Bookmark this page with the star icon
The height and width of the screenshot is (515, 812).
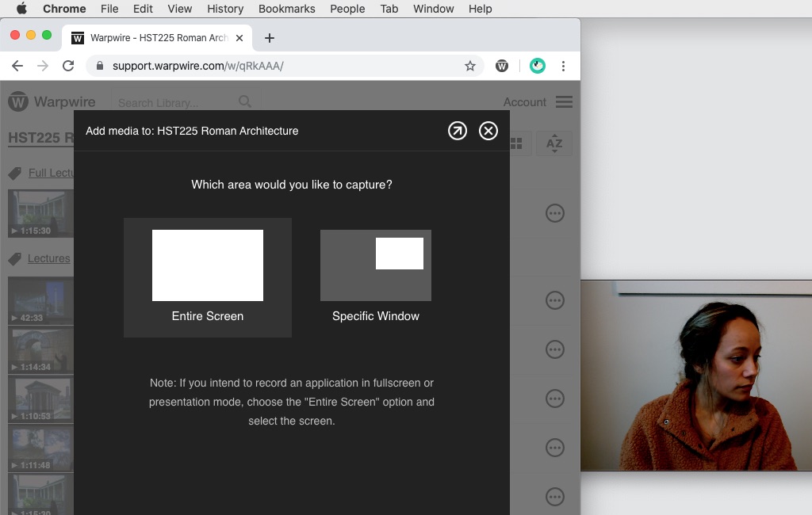coord(469,66)
